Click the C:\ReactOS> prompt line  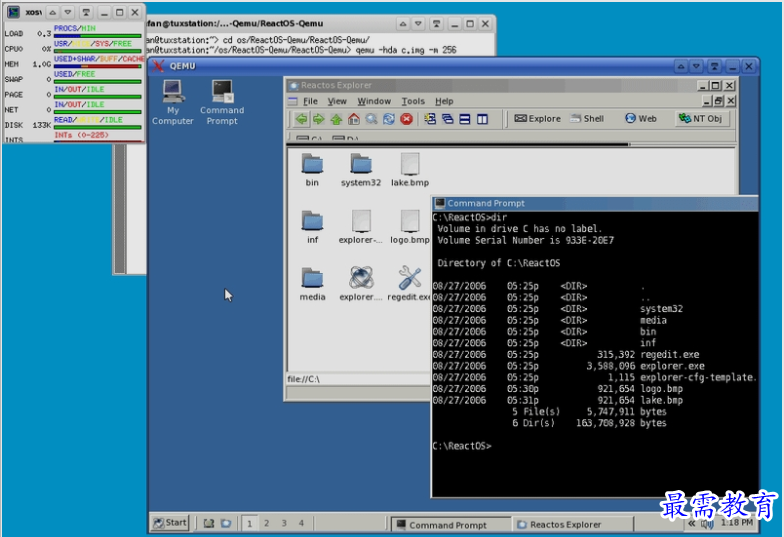tap(462, 446)
